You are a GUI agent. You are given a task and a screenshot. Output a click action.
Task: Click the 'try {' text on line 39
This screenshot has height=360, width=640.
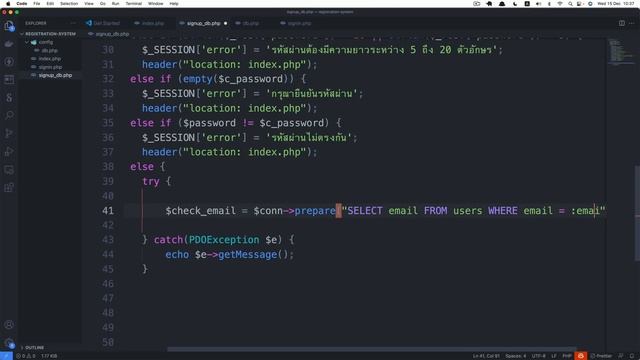(156, 181)
